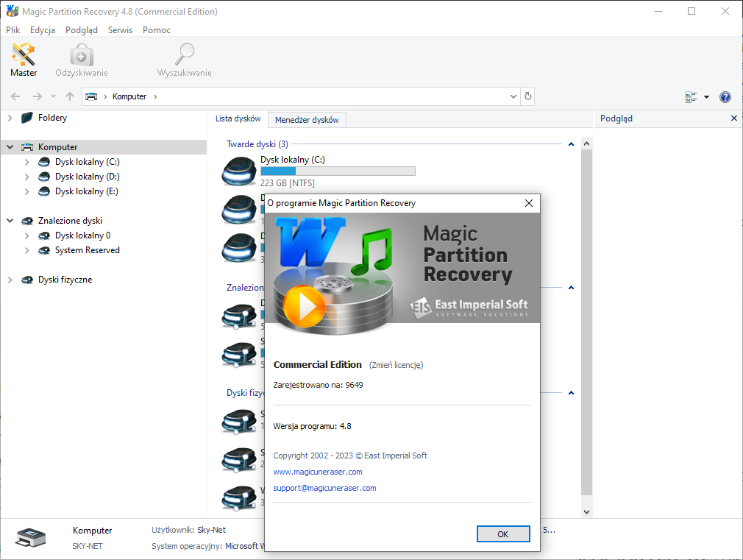The image size is (743, 560).
Task: Click the Komputer breadcrumb in address bar
Action: coord(129,96)
